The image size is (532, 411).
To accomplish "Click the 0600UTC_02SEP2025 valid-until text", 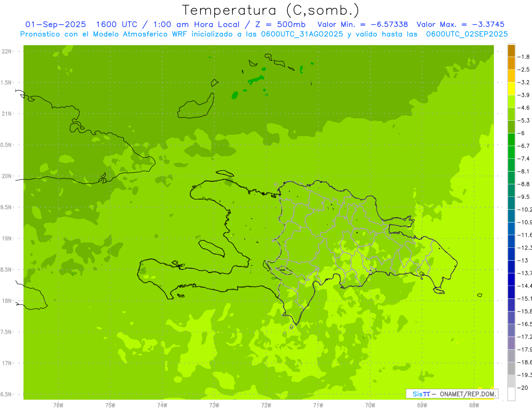I will coord(467,34).
